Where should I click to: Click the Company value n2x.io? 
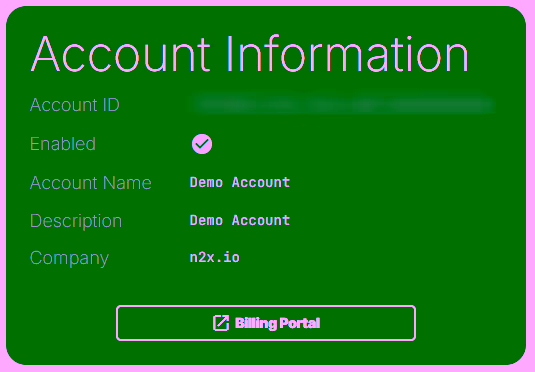coord(215,257)
